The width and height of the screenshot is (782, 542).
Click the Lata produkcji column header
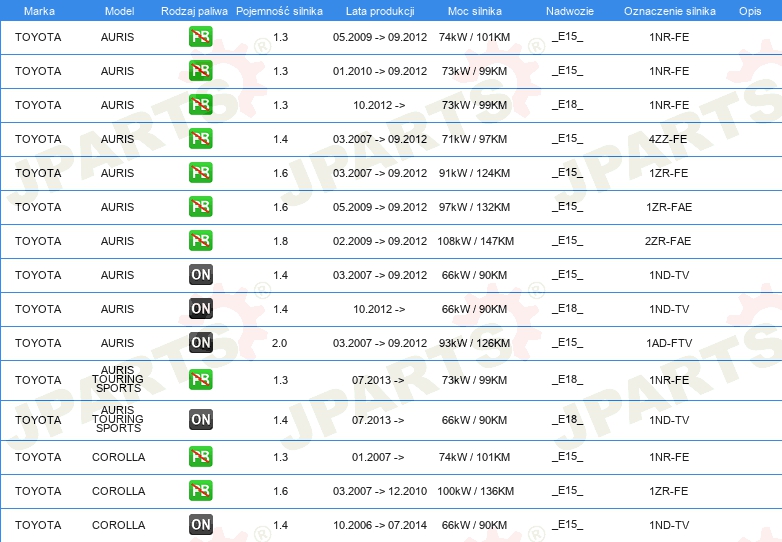click(x=380, y=11)
